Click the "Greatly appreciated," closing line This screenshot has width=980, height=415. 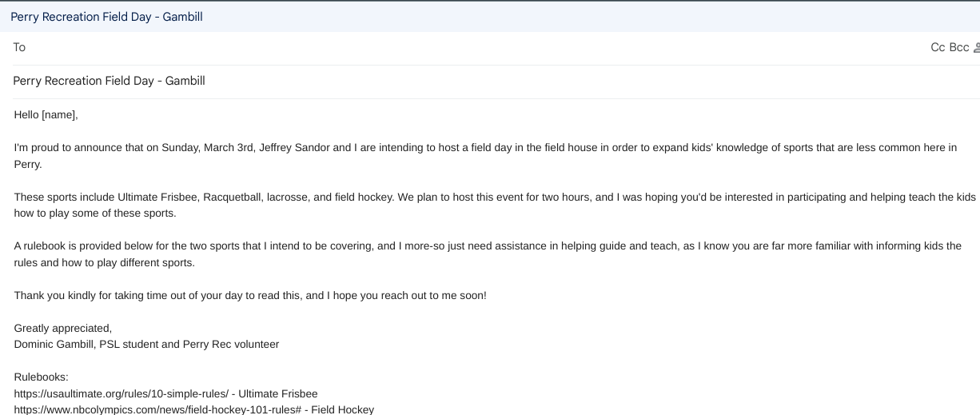(63, 328)
